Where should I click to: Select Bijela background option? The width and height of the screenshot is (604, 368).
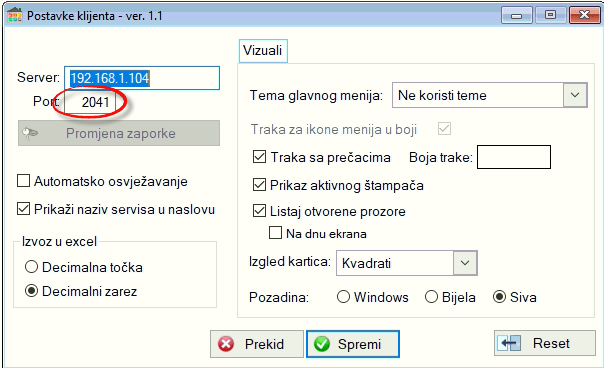(431, 297)
